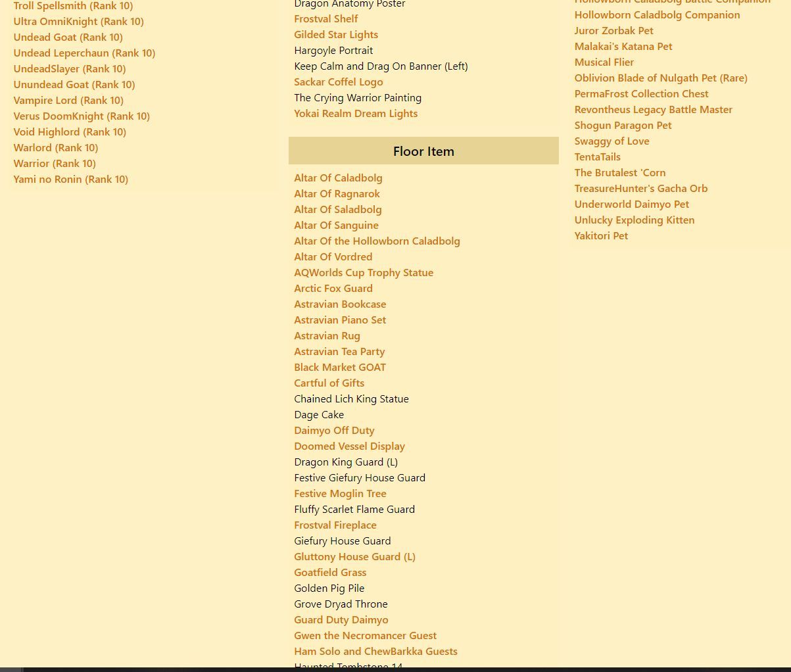Click Golden Pig Pile text

329,588
